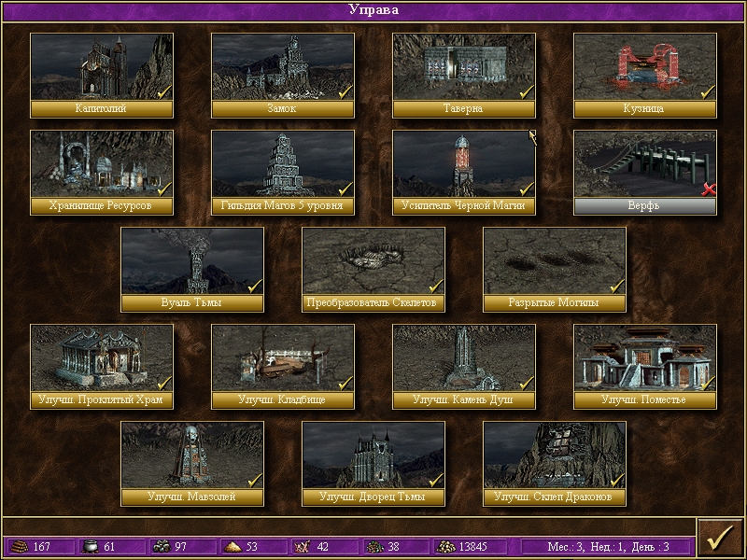Click the Преобразователь Скелетов label bar

pos(373,302)
